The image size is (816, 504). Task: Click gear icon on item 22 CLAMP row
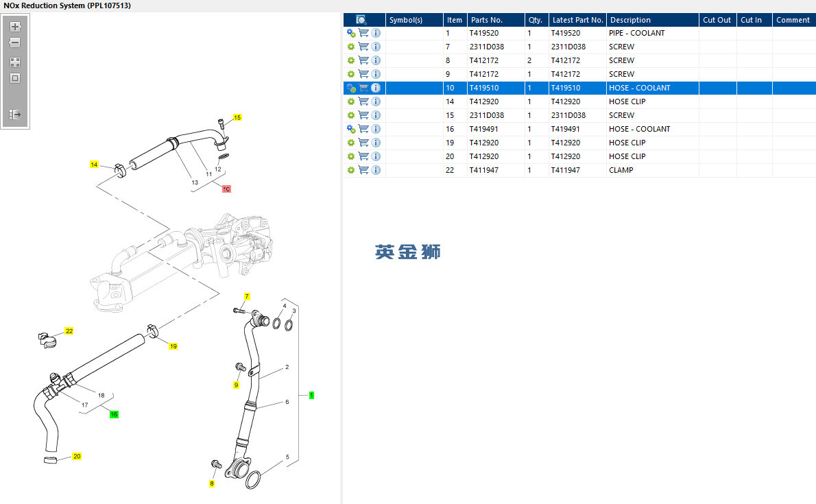tap(351, 170)
